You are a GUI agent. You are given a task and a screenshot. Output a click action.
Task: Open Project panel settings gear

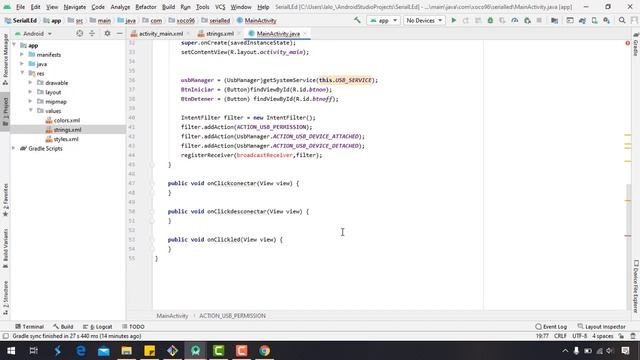(107, 33)
